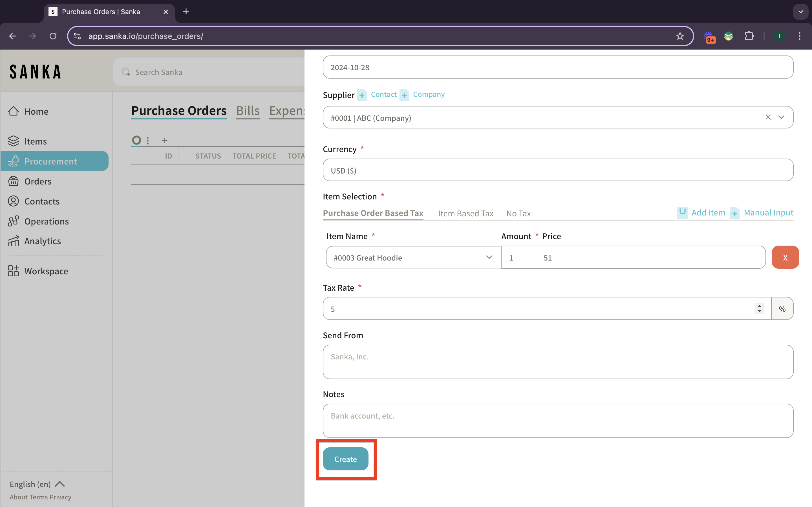This screenshot has width=812, height=507.
Task: Open Items from the sidebar
Action: coord(35,141)
